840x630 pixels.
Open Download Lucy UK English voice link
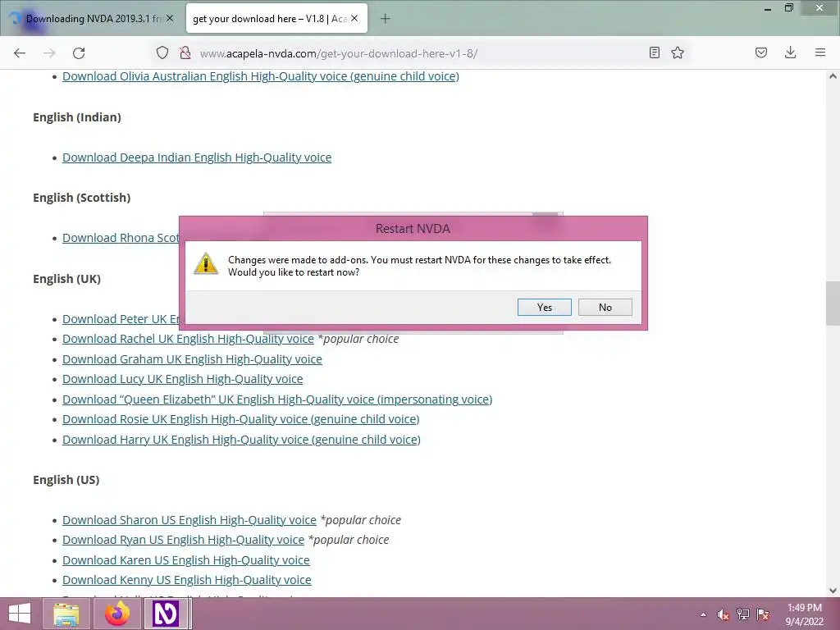(x=182, y=379)
